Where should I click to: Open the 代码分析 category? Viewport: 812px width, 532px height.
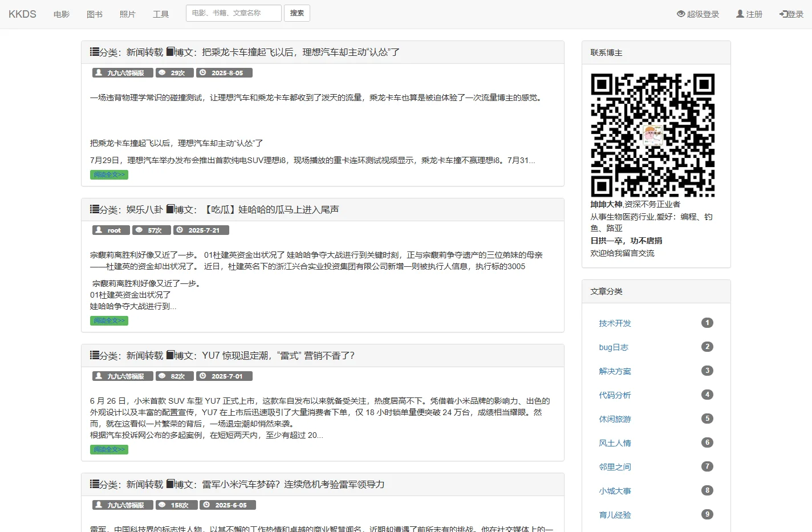pos(615,395)
